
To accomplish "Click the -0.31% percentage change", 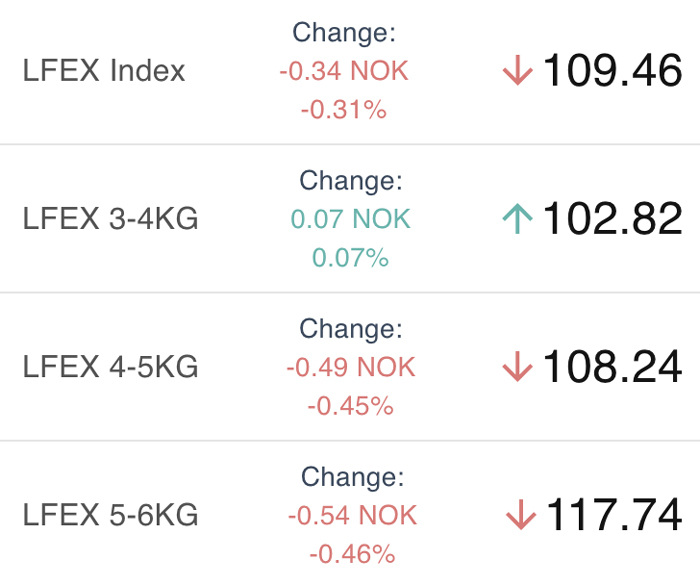I will [344, 110].
